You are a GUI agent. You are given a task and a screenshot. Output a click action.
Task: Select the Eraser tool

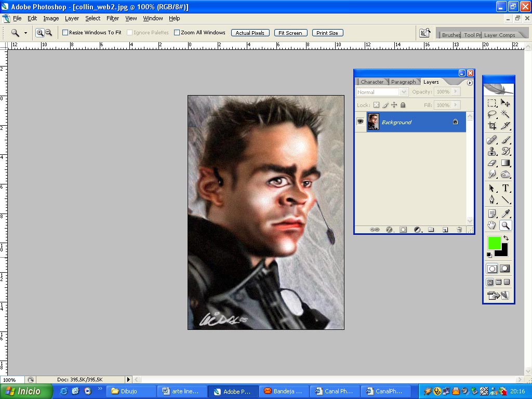click(492, 163)
